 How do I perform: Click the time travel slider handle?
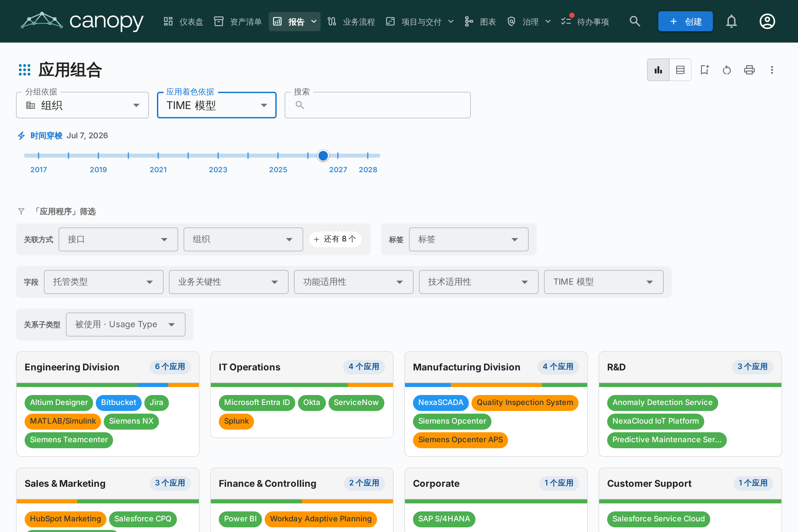(323, 155)
